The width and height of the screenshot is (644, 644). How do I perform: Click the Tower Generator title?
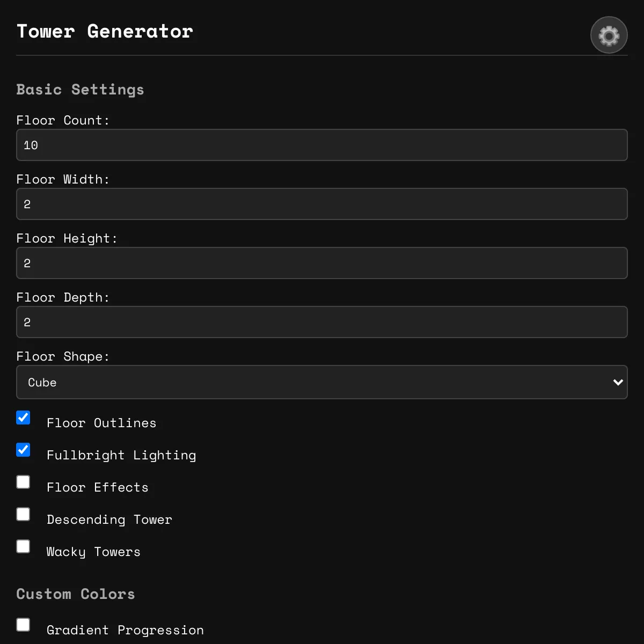105,31
